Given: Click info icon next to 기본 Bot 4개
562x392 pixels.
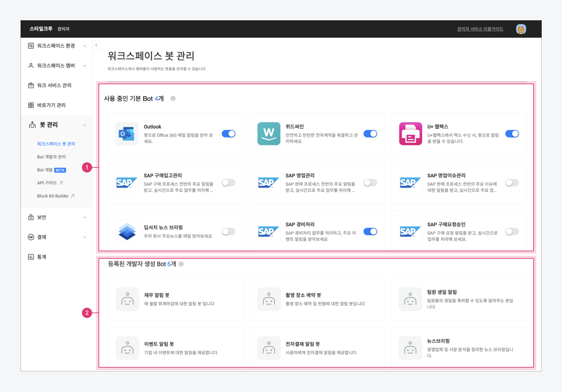Looking at the screenshot, I should [x=173, y=98].
